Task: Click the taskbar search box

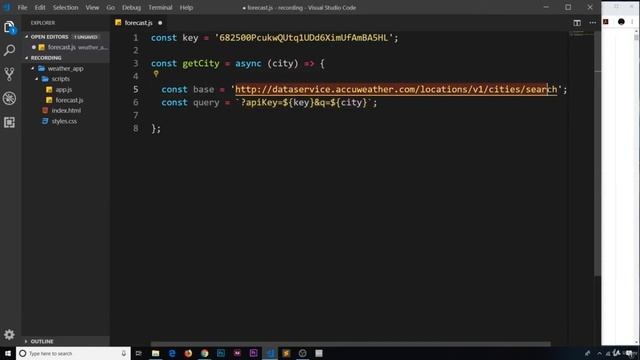Action: pyautogui.click(x=73, y=353)
